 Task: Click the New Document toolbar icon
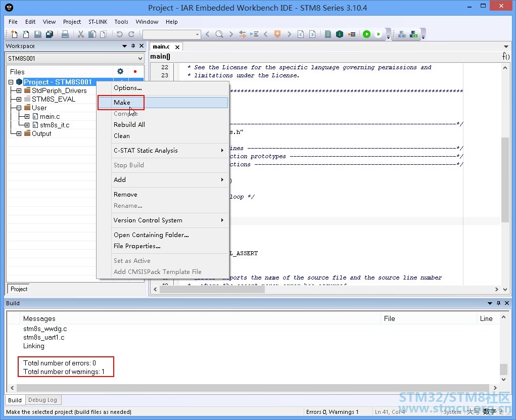pyautogui.click(x=14, y=34)
